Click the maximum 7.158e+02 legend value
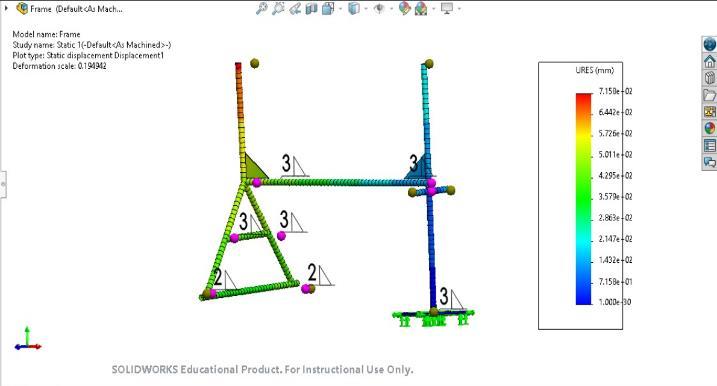The image size is (717, 386). coord(615,91)
